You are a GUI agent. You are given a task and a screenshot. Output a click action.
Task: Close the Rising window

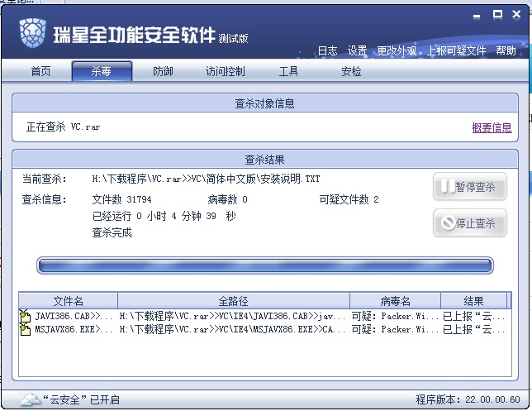[516, 14]
